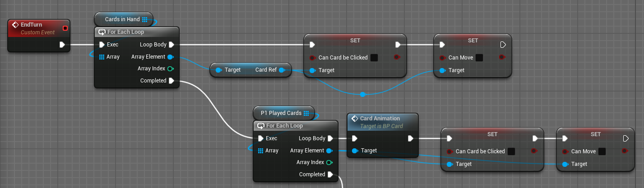Screen dimensions: 644x188
Task: Toggle Can Card be Clicked checkbox in lower SET node
Action: click(x=511, y=151)
